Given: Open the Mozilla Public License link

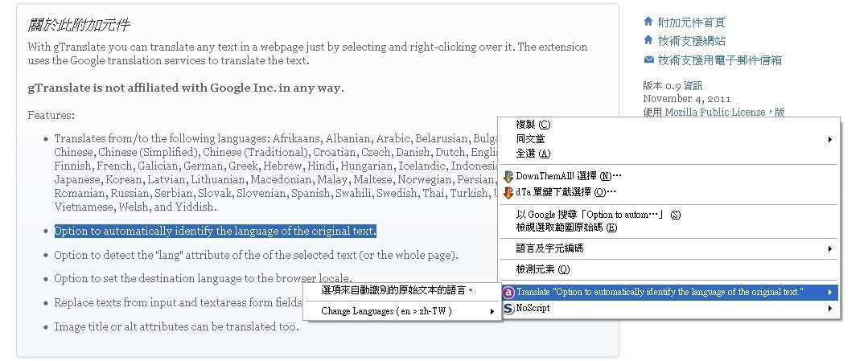Looking at the screenshot, I should 714,113.
